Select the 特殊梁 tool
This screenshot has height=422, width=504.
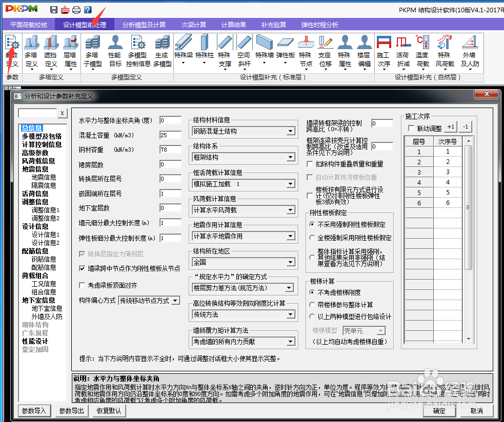[x=183, y=50]
